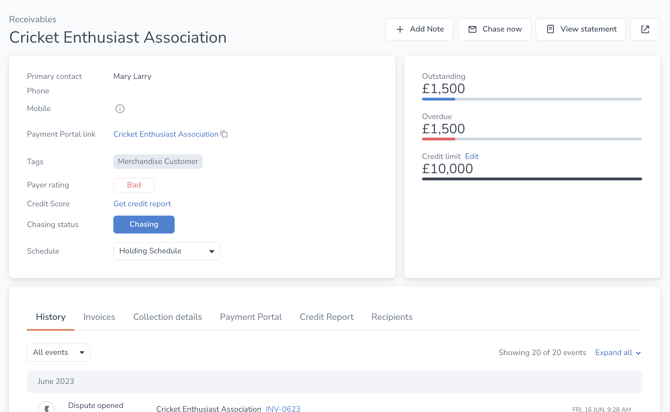Expand all history events

617,353
